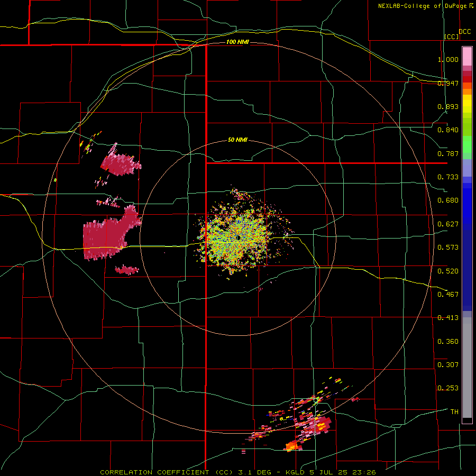Viewport: 476px width, 476px height.
Task: Select the 0.840 scale value
Action: tap(448, 130)
